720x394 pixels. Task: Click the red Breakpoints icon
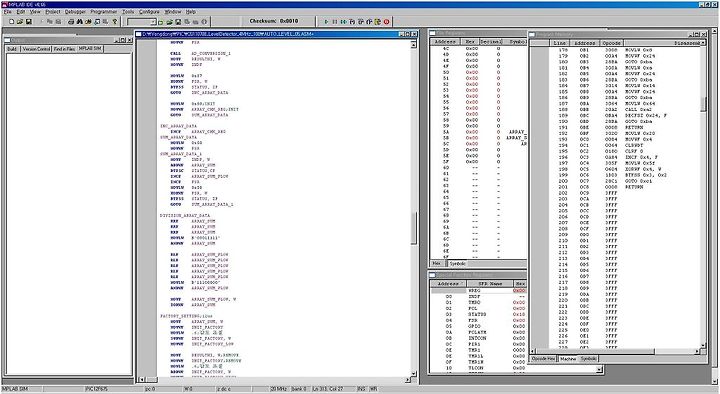click(x=387, y=22)
